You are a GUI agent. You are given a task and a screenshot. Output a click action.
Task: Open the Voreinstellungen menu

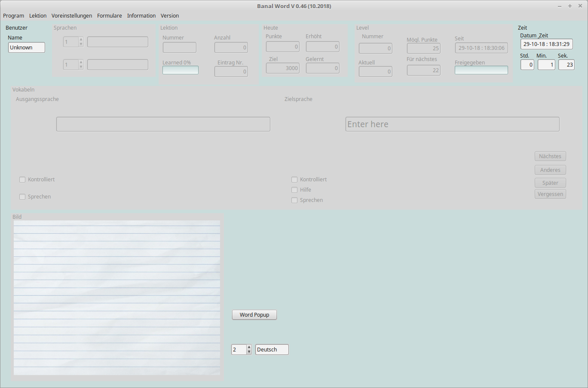[x=72, y=16]
